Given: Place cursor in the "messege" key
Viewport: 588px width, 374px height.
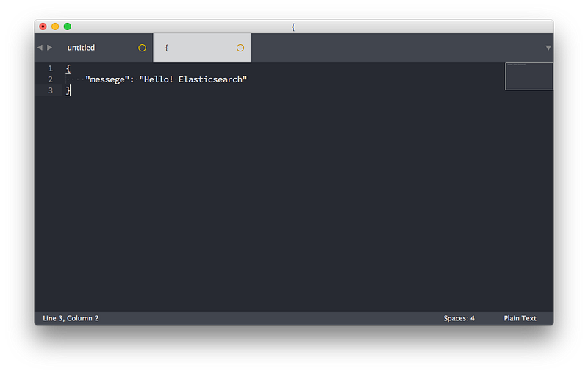Looking at the screenshot, I should (107, 79).
